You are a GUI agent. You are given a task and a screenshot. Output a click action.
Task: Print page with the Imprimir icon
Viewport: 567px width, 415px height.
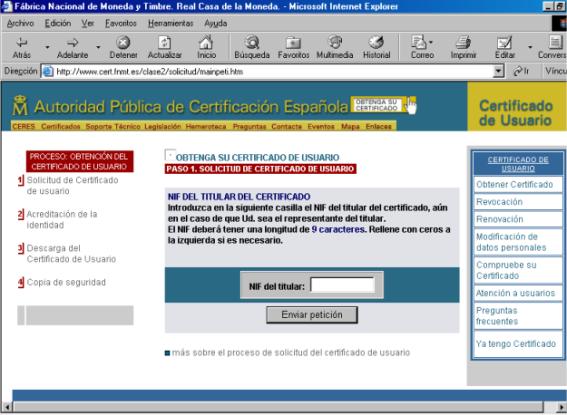463,42
